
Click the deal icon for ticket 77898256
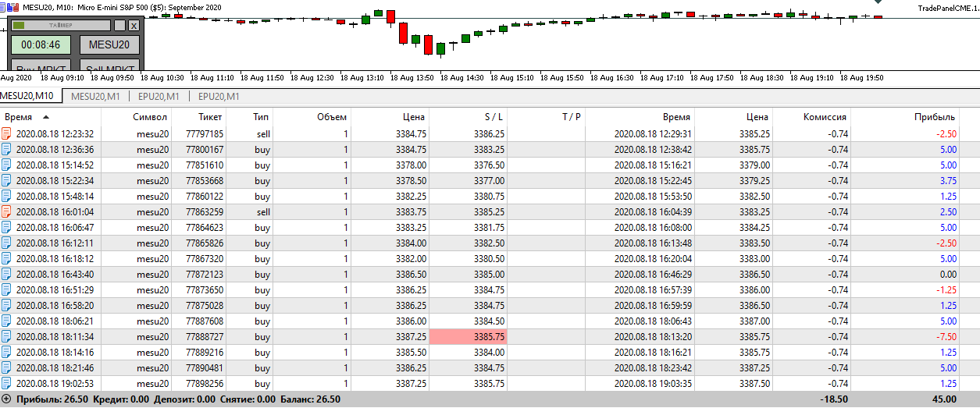point(7,383)
